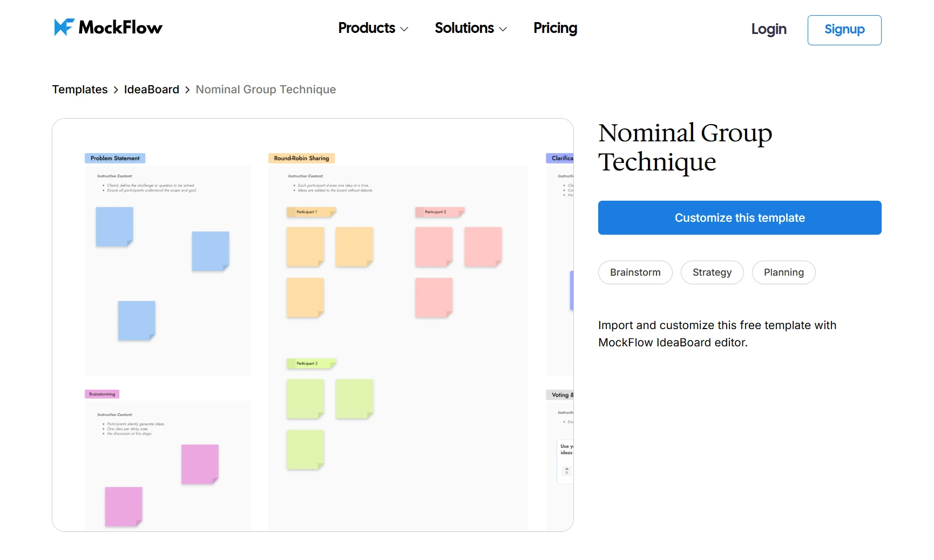Select the Brainstorm tag

point(635,272)
